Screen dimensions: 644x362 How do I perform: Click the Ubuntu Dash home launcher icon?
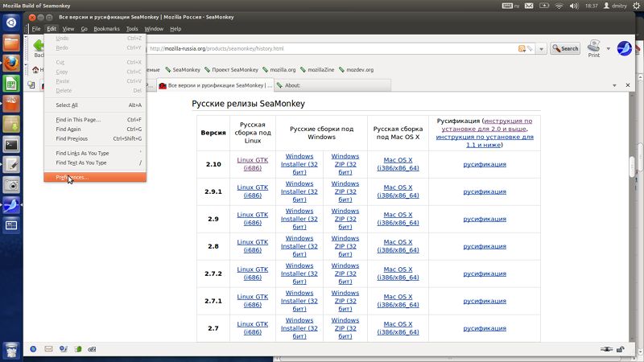click(11, 23)
